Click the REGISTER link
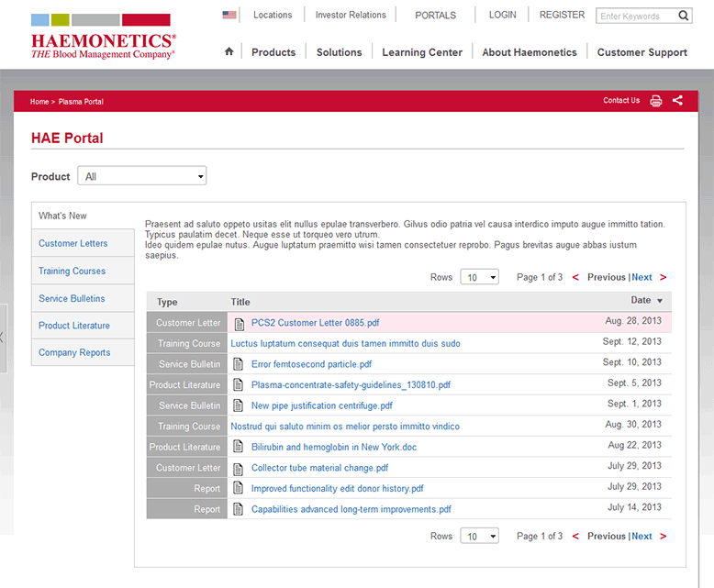This screenshot has width=714, height=588. coord(562,15)
